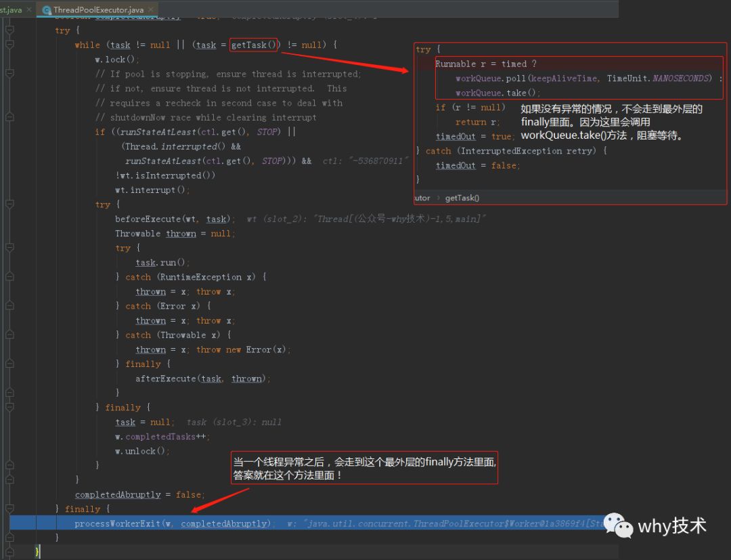
Task: Collapse the while loop fold marker
Action: coord(9,44)
